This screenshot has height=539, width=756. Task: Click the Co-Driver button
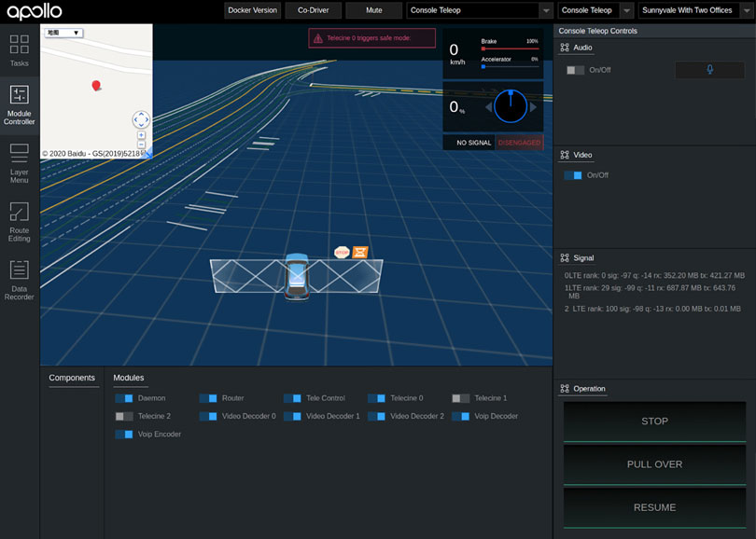314,10
